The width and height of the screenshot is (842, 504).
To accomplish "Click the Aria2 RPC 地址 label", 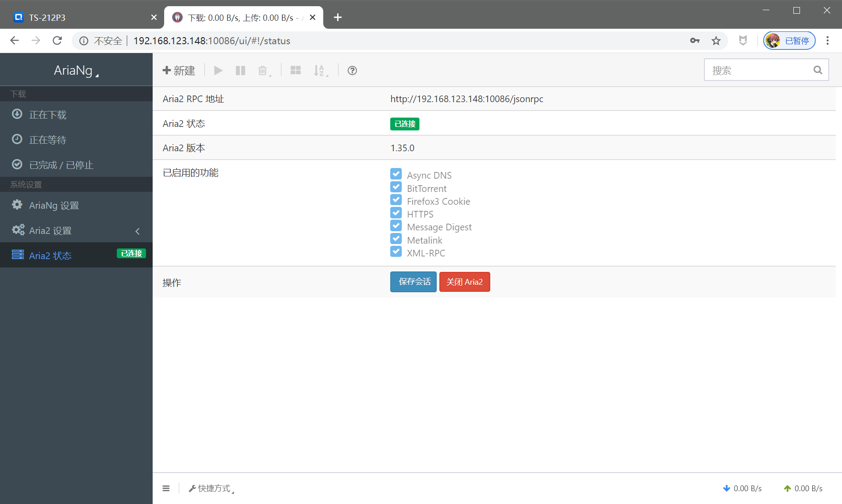I will [x=193, y=99].
